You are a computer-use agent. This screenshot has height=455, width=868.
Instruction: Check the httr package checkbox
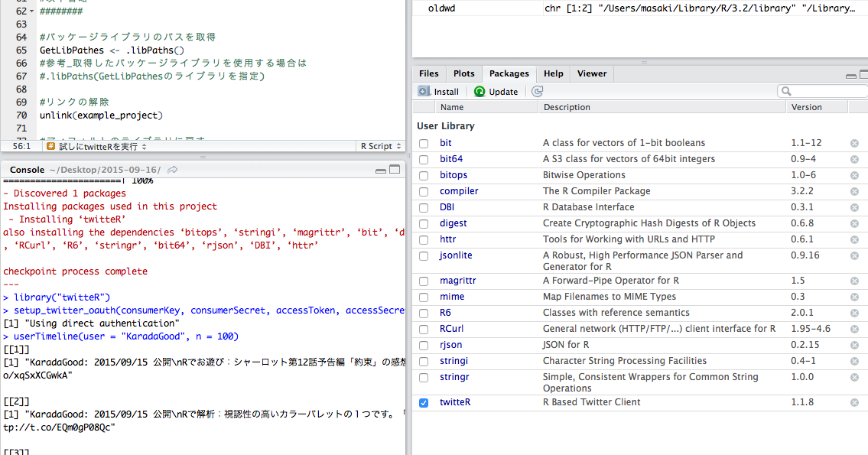tap(424, 239)
